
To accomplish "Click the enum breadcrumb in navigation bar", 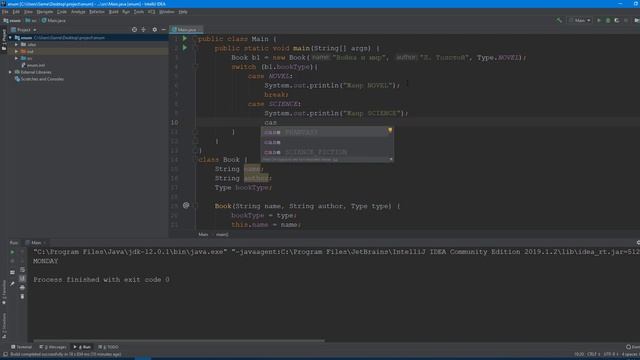I will tap(12, 20).
